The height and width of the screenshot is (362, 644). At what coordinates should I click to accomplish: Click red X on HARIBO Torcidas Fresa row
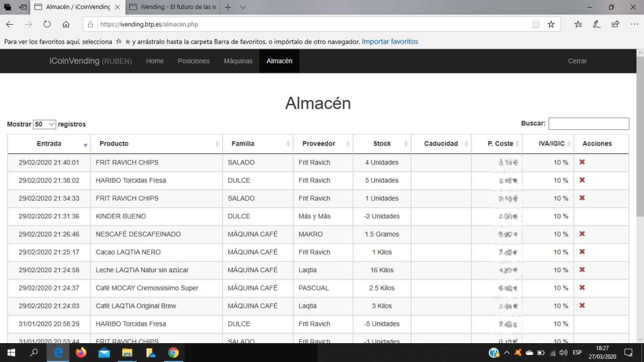point(582,180)
